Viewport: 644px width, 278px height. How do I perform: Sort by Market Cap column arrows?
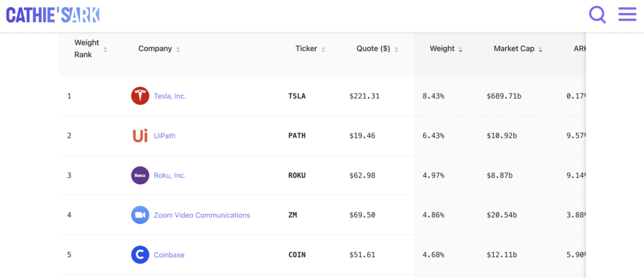[x=540, y=50]
